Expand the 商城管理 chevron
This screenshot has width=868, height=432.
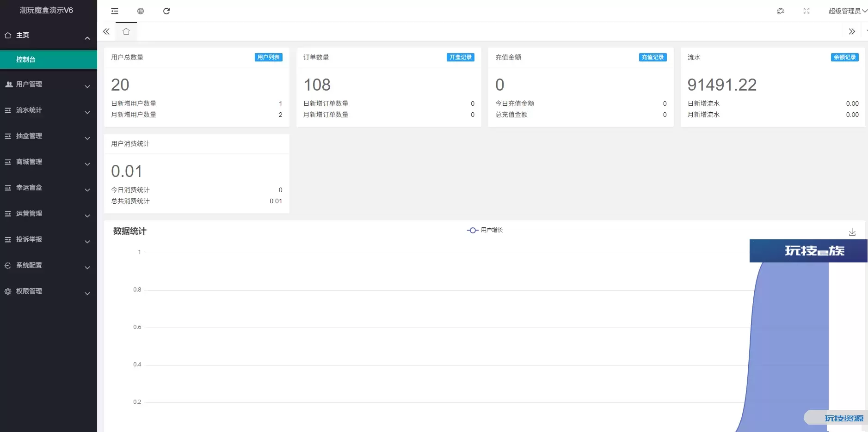pyautogui.click(x=87, y=164)
